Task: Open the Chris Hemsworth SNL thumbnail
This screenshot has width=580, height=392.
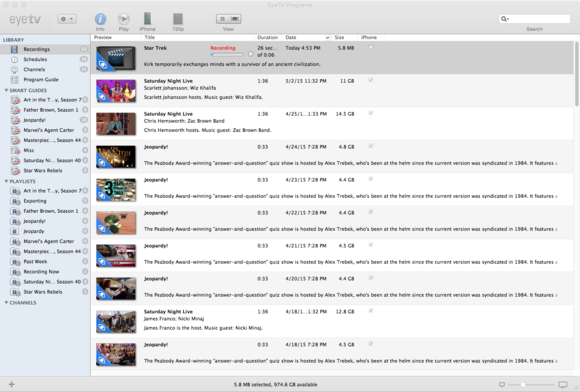Action: [116, 124]
